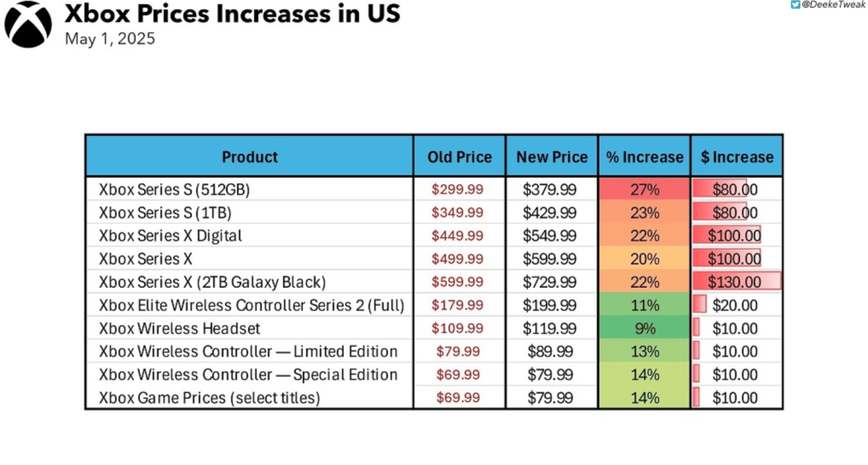This screenshot has width=868, height=465.
Task: Click the Twitter bird icon
Action: point(796,5)
